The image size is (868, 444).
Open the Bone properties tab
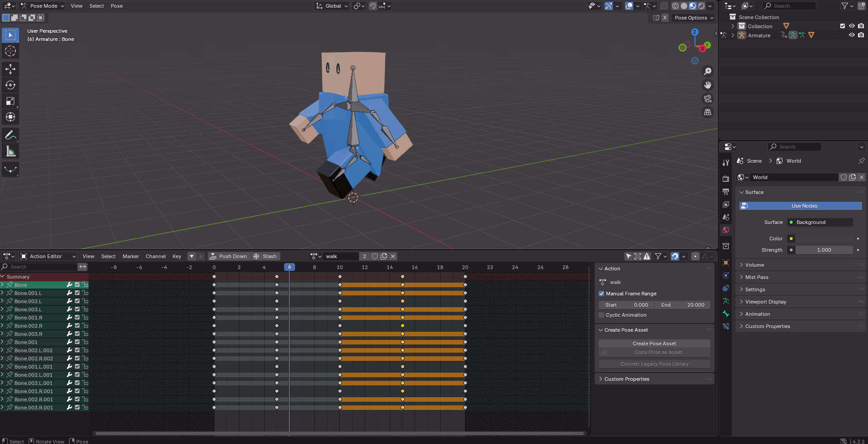pyautogui.click(x=726, y=314)
